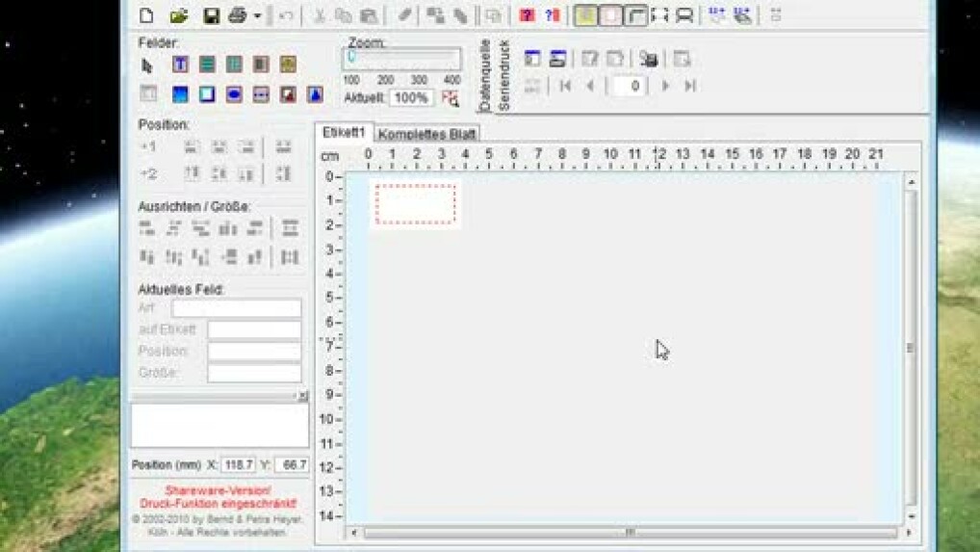Toggle the corner marks display button
This screenshot has height=552, width=980.
(x=659, y=15)
